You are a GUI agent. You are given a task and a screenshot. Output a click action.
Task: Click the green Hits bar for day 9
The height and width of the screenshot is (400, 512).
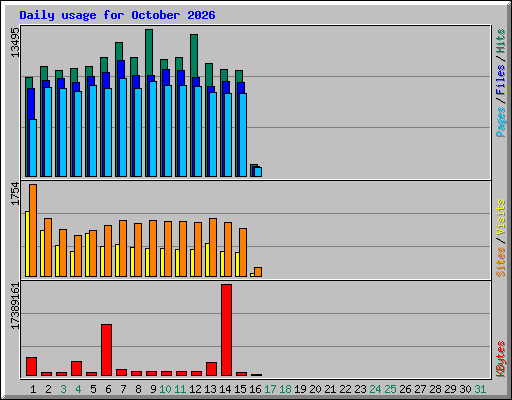(x=149, y=52)
